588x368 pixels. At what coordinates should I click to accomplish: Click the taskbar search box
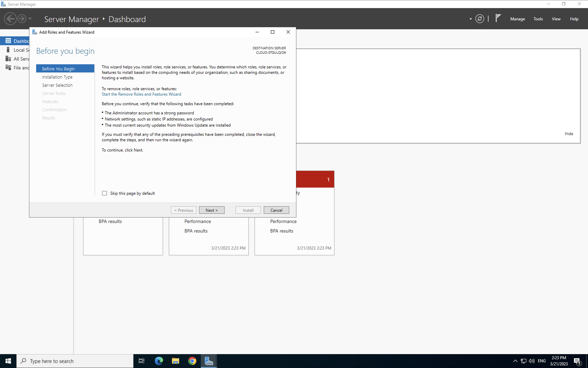pyautogui.click(x=75, y=361)
